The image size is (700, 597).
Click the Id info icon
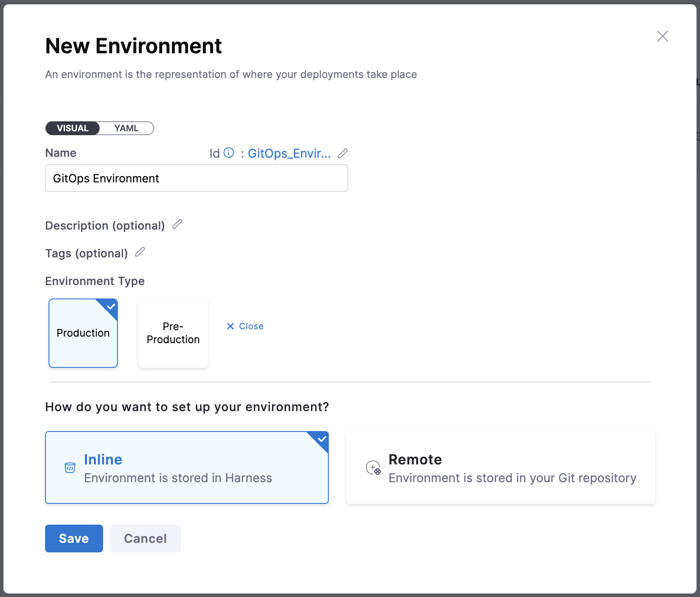229,153
